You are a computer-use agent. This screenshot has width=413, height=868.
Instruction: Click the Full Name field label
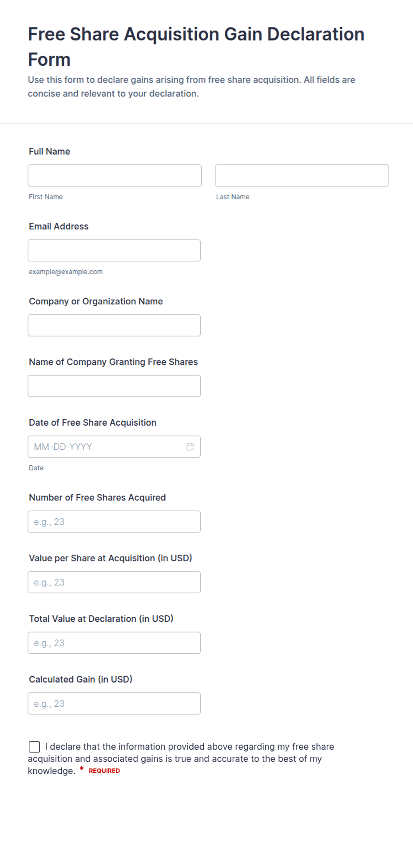point(49,152)
